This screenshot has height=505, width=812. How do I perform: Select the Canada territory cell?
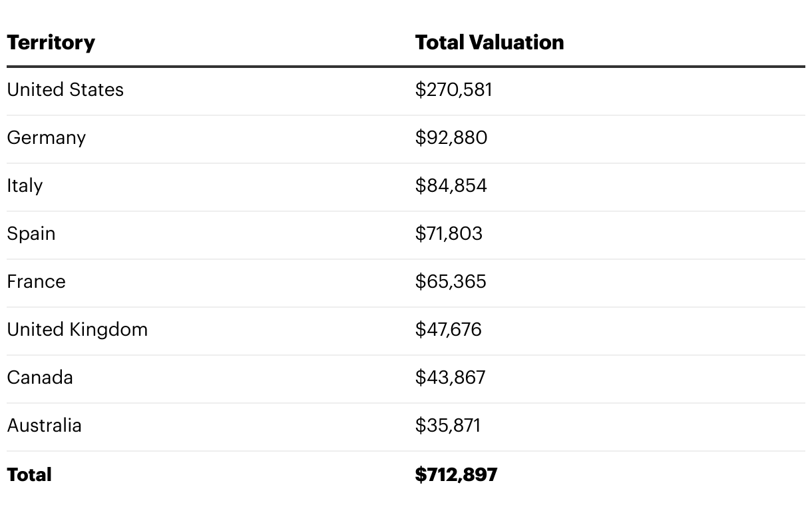pos(40,378)
